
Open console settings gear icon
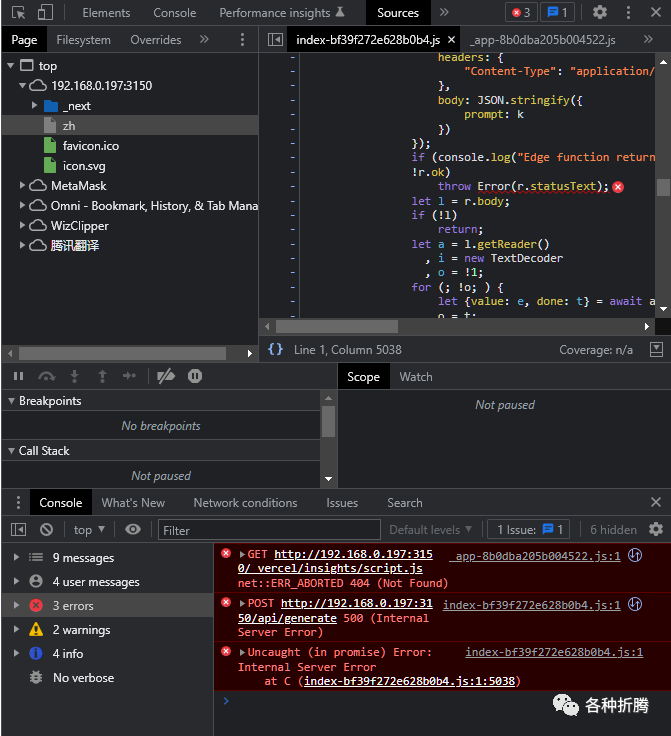click(x=656, y=530)
